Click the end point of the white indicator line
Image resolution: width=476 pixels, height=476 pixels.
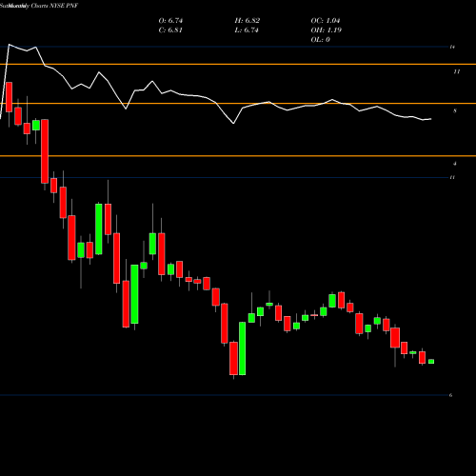431,119
